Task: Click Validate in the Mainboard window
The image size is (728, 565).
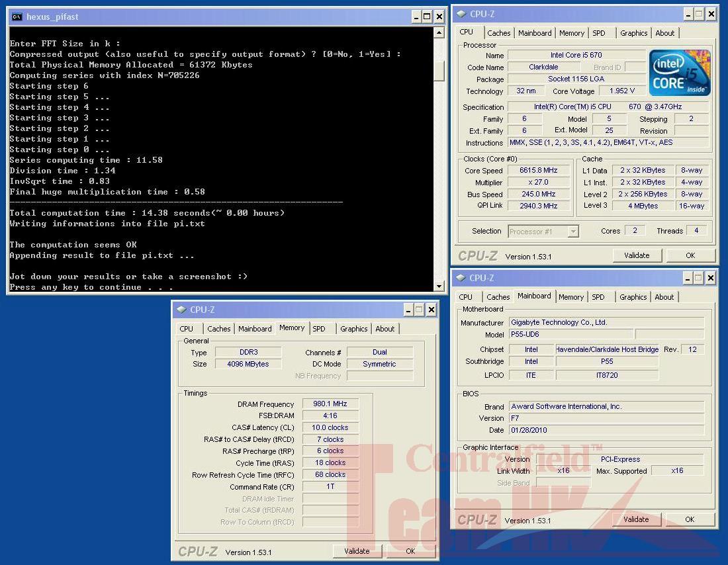Action: [636, 519]
